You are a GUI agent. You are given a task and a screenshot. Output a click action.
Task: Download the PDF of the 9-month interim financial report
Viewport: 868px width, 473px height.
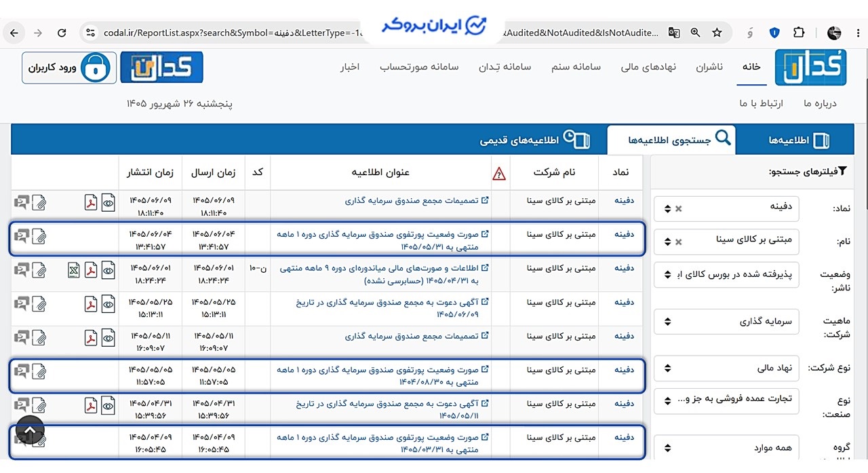91,269
